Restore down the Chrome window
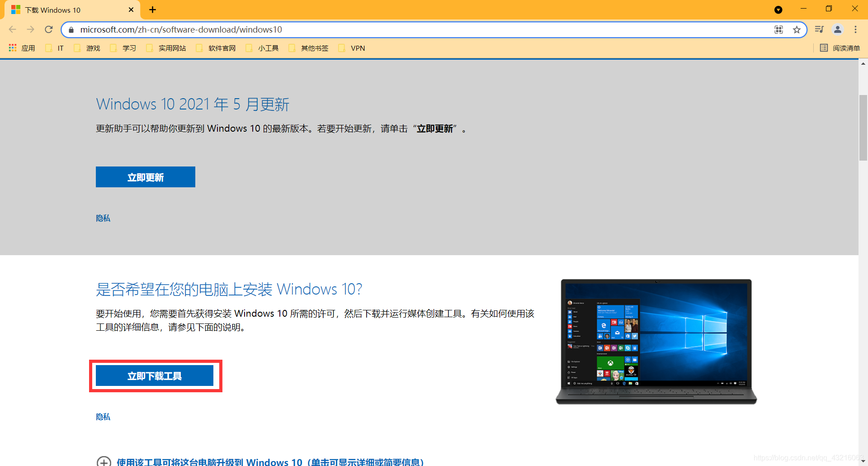The width and height of the screenshot is (868, 466). pyautogui.click(x=829, y=9)
